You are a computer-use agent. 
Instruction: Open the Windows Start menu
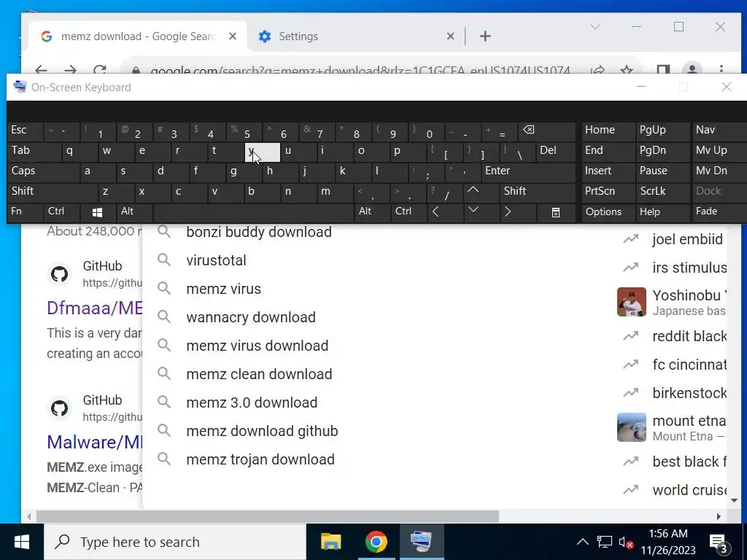click(x=22, y=542)
